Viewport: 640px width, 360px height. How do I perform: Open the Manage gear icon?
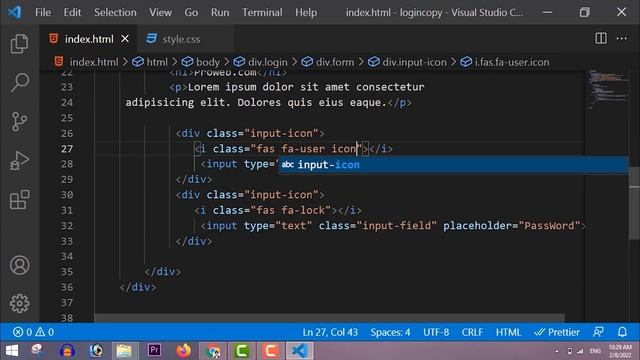19,304
